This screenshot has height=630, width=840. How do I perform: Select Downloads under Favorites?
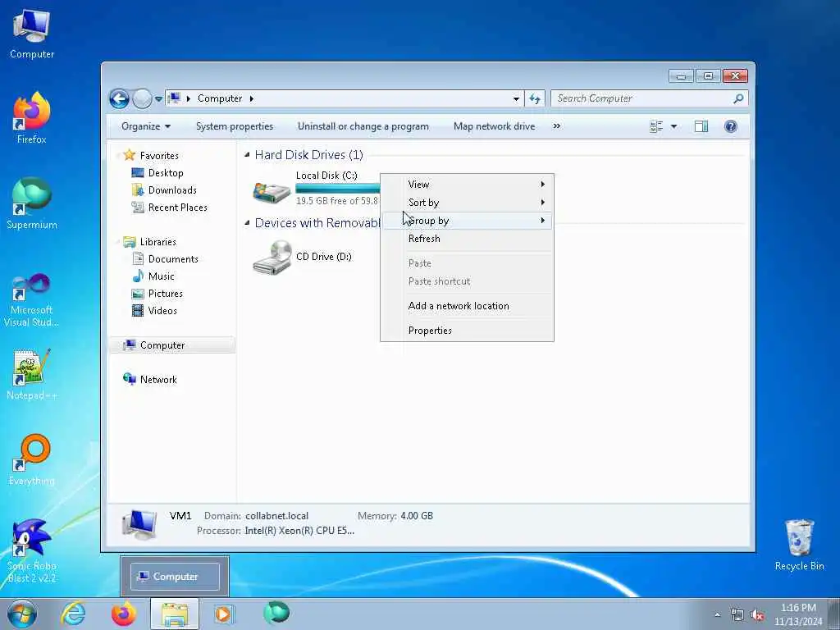pos(172,190)
